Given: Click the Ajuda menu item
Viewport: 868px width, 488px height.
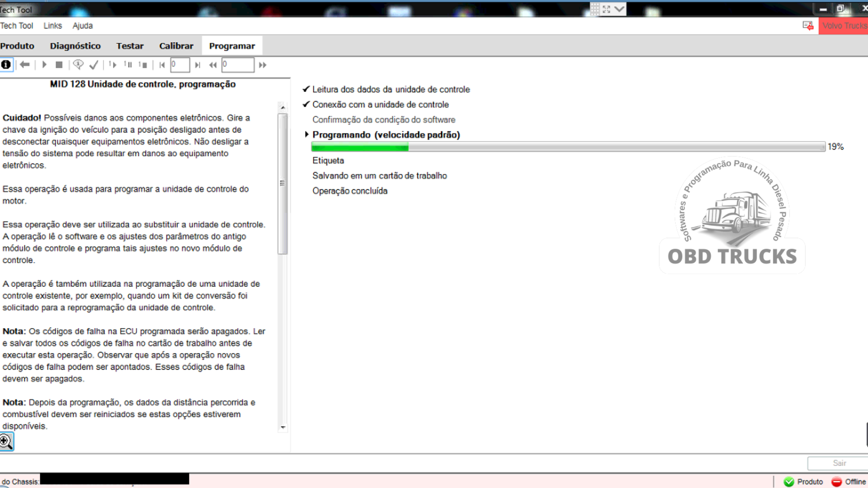Looking at the screenshot, I should coord(82,26).
